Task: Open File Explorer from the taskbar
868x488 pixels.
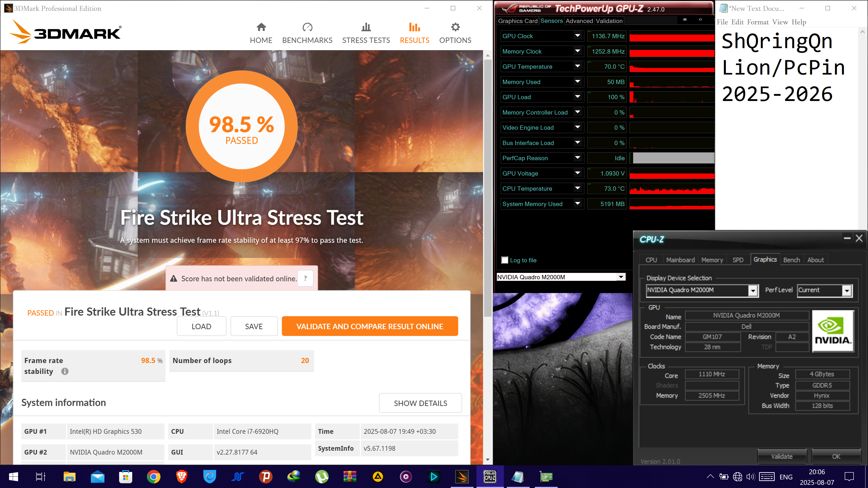Action: pyautogui.click(x=69, y=476)
